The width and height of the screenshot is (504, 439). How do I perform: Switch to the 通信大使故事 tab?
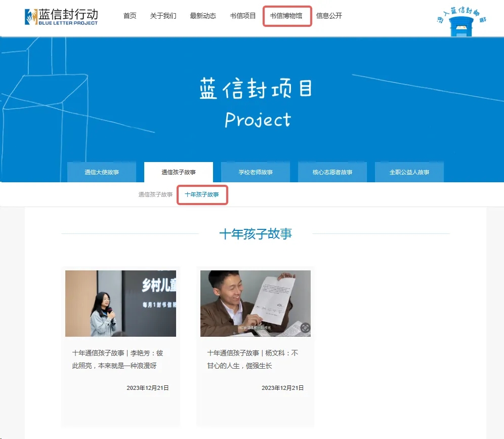(102, 172)
